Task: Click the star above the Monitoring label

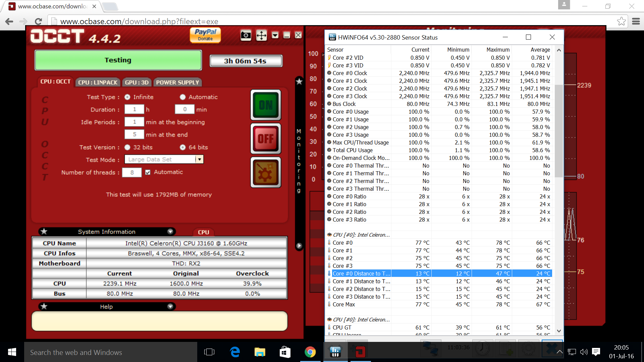Action: 299,81
